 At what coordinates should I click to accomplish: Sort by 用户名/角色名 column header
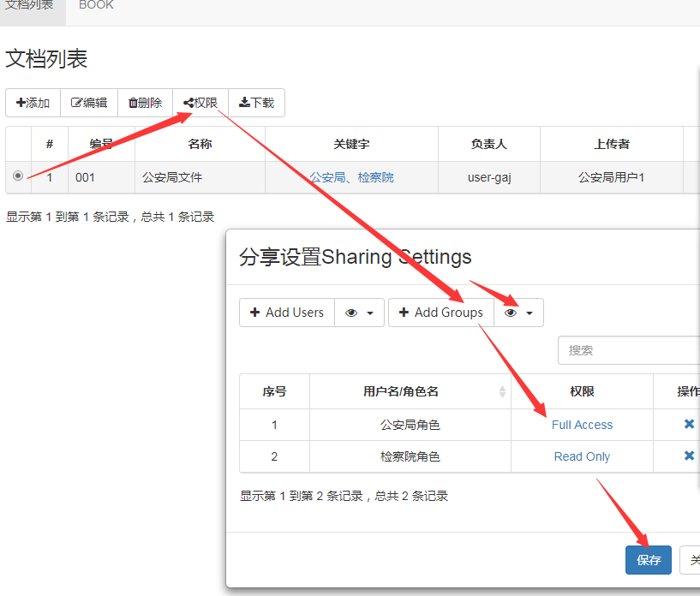pyautogui.click(x=410, y=391)
